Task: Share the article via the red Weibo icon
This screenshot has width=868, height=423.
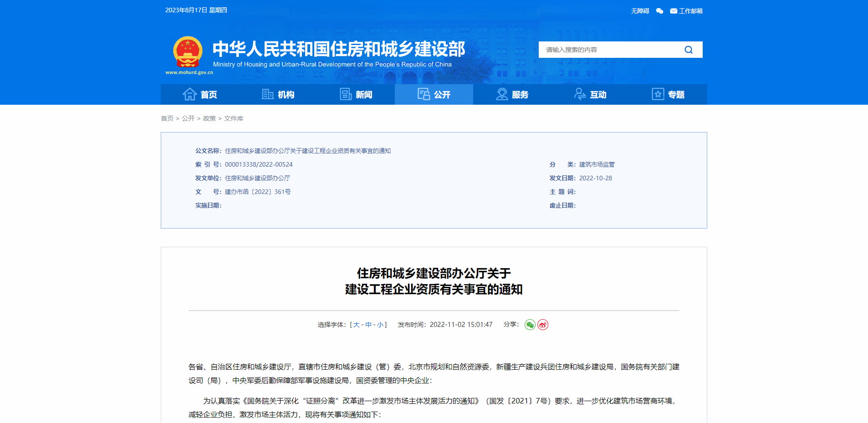Action: (543, 325)
